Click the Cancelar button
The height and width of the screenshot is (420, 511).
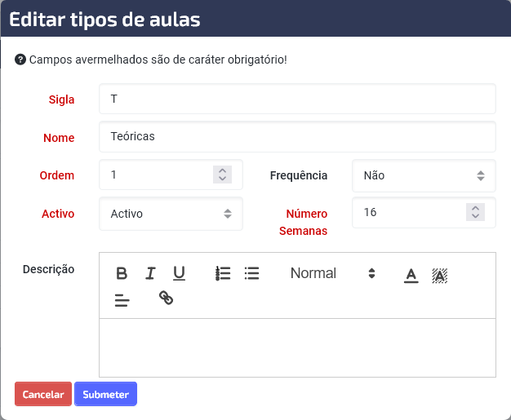pyautogui.click(x=43, y=394)
